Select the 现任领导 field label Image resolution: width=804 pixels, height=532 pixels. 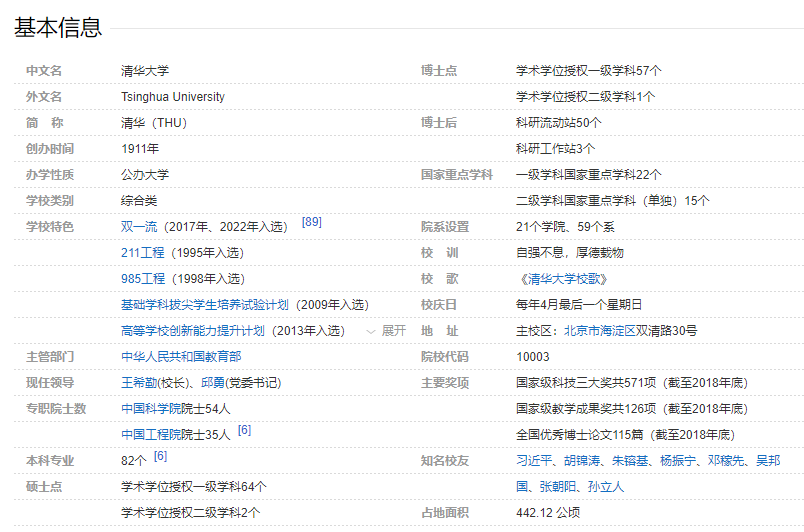coord(50,383)
